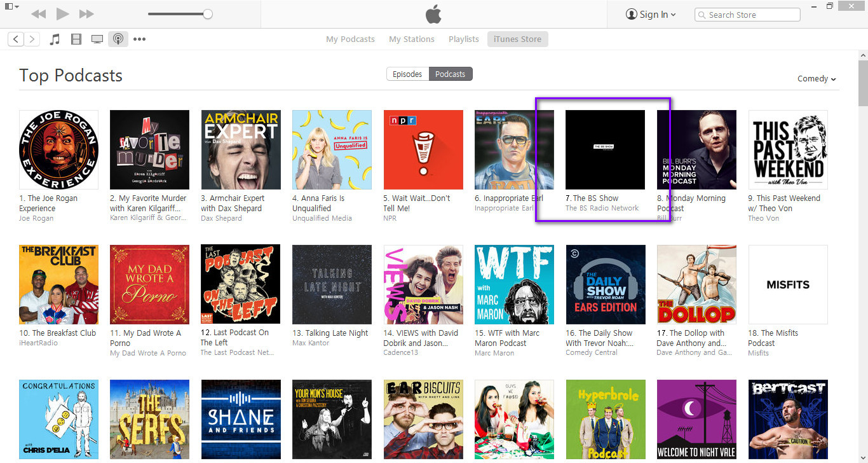The width and height of the screenshot is (868, 463).
Task: Open My Favorite Murder artwork
Action: click(x=150, y=149)
